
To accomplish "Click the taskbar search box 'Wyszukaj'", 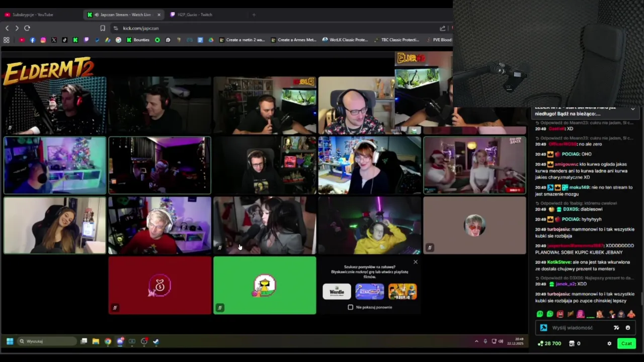I will pyautogui.click(x=46, y=341).
